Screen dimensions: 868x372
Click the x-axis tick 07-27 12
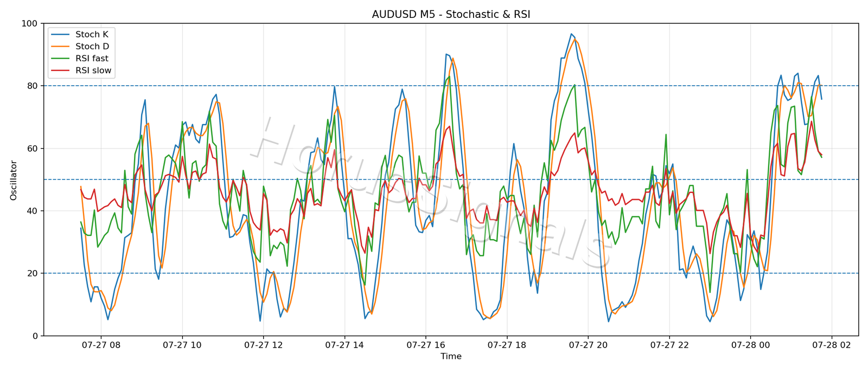(x=263, y=345)
